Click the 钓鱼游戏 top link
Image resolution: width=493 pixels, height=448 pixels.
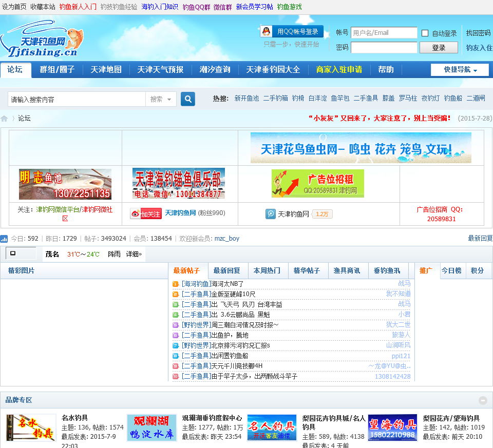coord(289,7)
